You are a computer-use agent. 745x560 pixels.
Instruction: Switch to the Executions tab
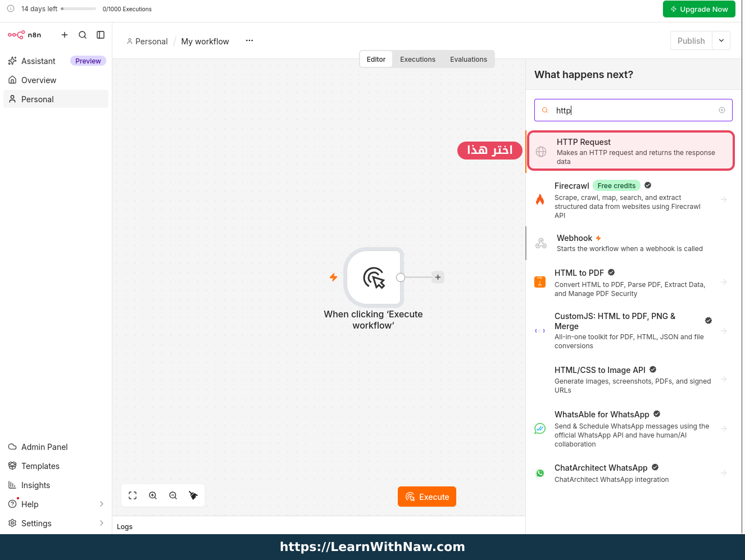click(x=417, y=59)
